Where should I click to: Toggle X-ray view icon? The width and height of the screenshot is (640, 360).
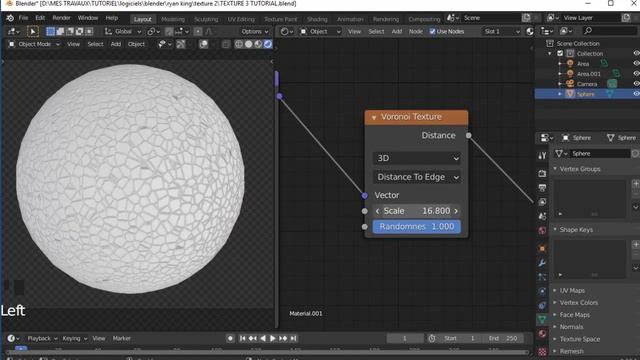pos(226,44)
